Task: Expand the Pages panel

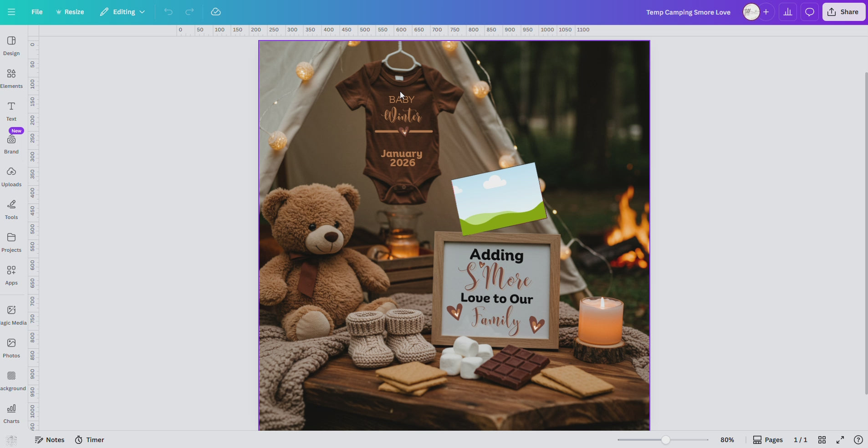Action: pyautogui.click(x=768, y=440)
